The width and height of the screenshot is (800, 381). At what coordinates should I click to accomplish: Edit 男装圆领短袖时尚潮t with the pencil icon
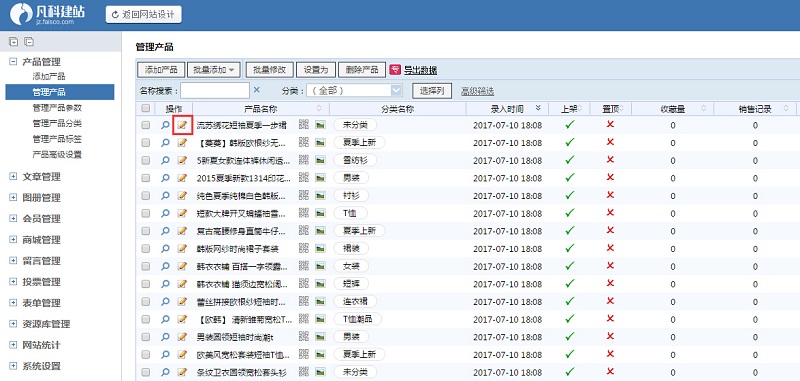point(182,337)
